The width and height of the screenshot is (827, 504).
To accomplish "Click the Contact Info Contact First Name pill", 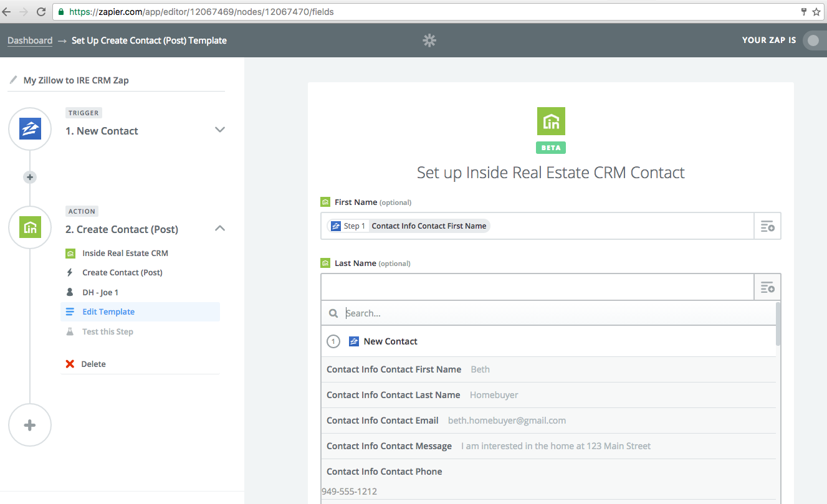I will click(409, 226).
